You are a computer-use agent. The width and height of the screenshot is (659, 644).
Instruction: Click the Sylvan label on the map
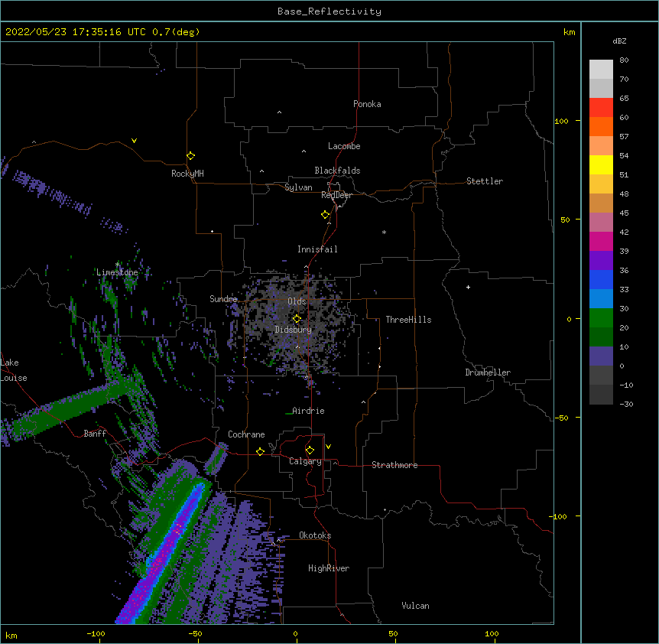pyautogui.click(x=298, y=187)
